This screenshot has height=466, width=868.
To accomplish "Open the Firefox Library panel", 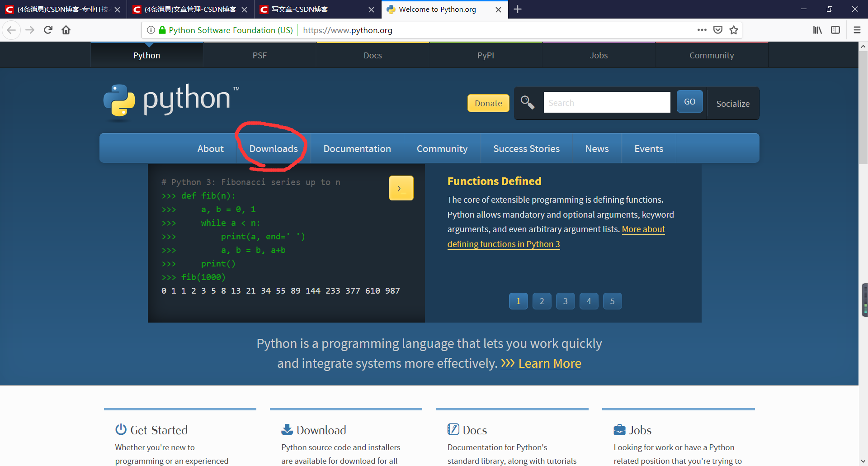I will coord(817,30).
